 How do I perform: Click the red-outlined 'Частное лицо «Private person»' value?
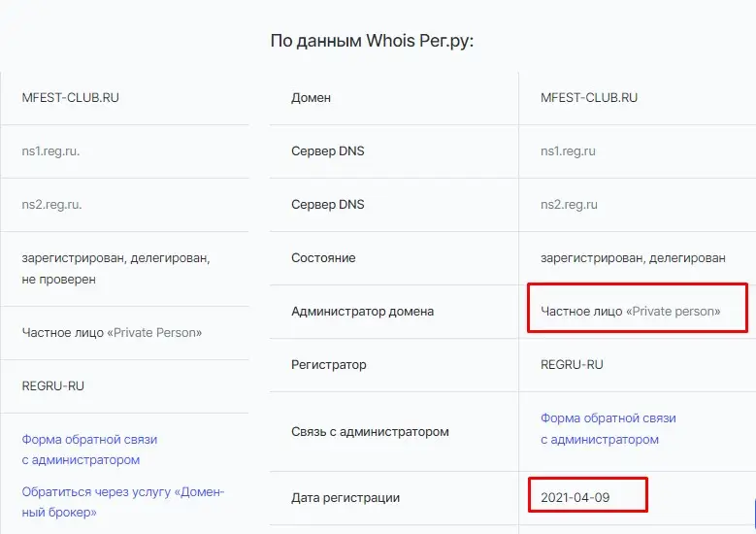[x=630, y=312]
